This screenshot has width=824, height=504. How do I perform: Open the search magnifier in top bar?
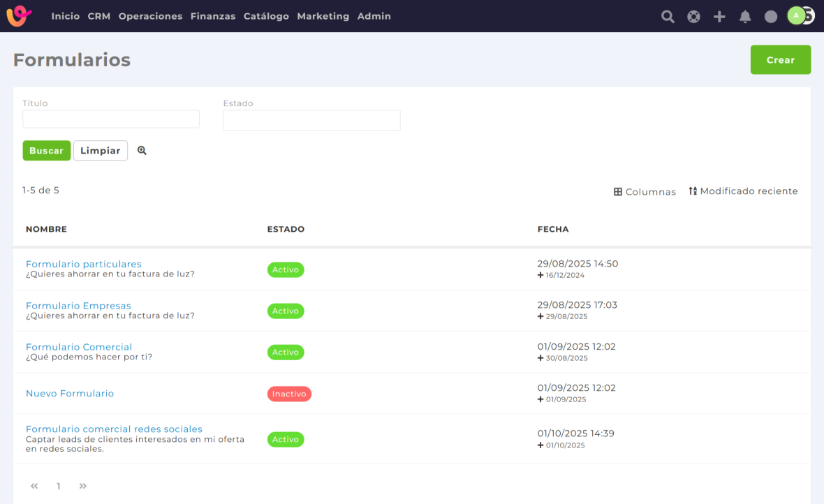tap(668, 17)
